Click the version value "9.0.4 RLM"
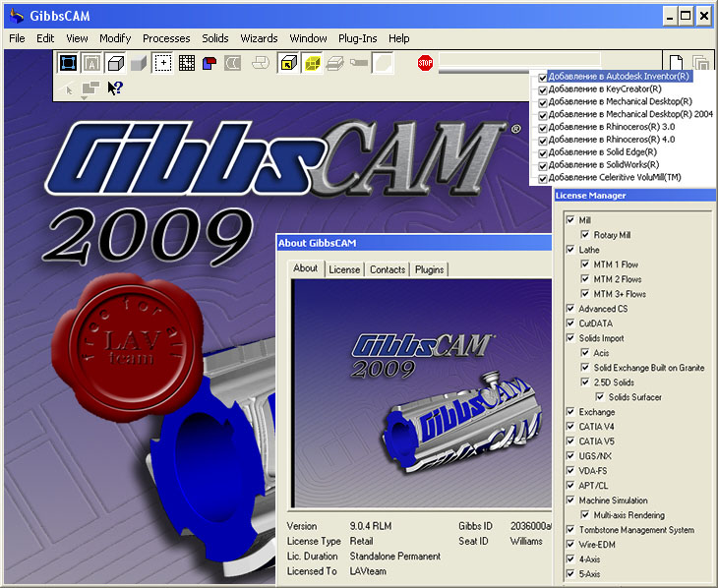Image resolution: width=718 pixels, height=588 pixels. click(x=371, y=526)
